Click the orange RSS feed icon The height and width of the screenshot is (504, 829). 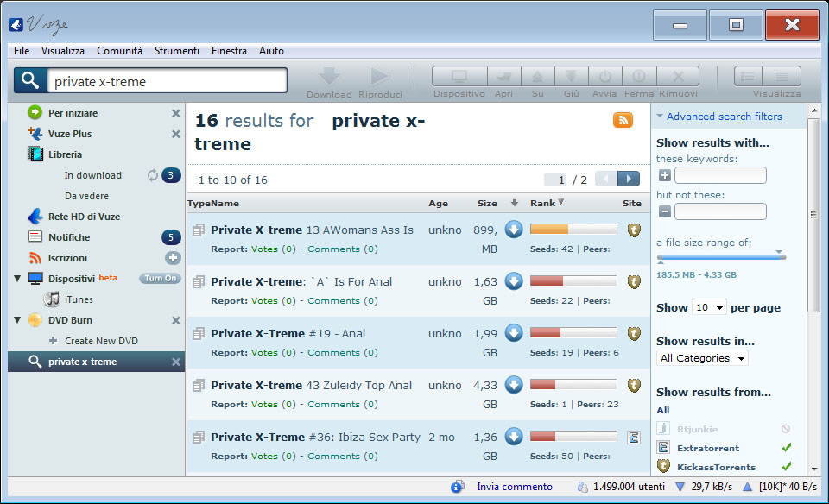click(x=623, y=120)
